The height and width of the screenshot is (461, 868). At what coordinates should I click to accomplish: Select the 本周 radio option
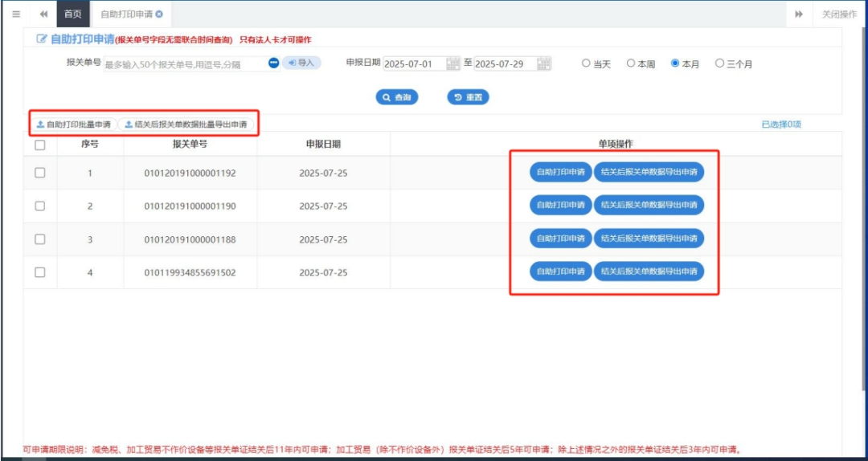(x=631, y=63)
